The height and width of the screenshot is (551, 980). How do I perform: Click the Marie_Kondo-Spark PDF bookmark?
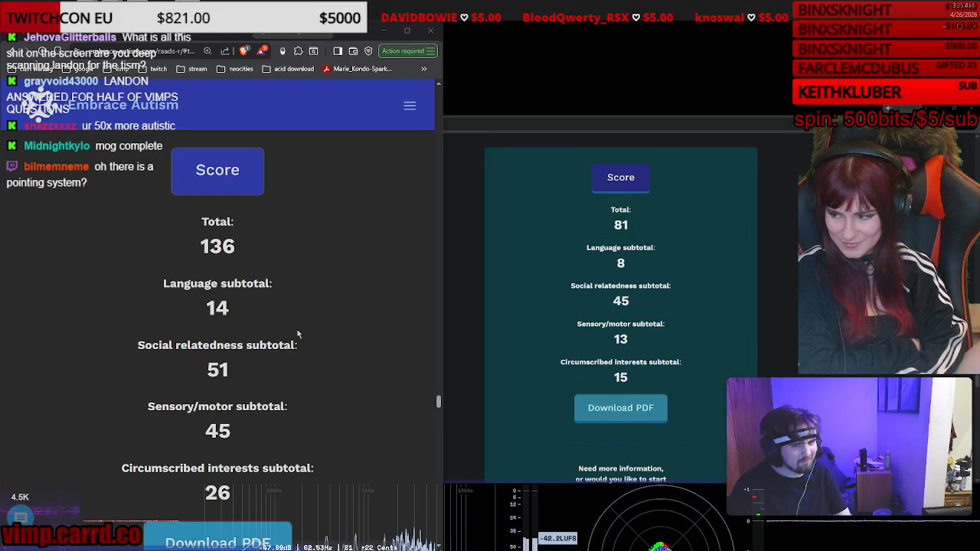357,69
